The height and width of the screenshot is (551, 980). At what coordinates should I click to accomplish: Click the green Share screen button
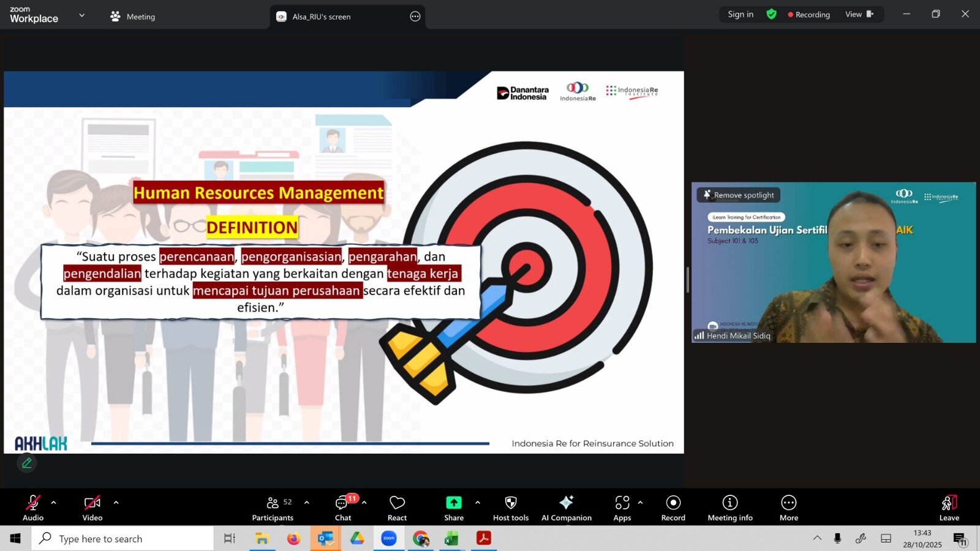point(453,508)
